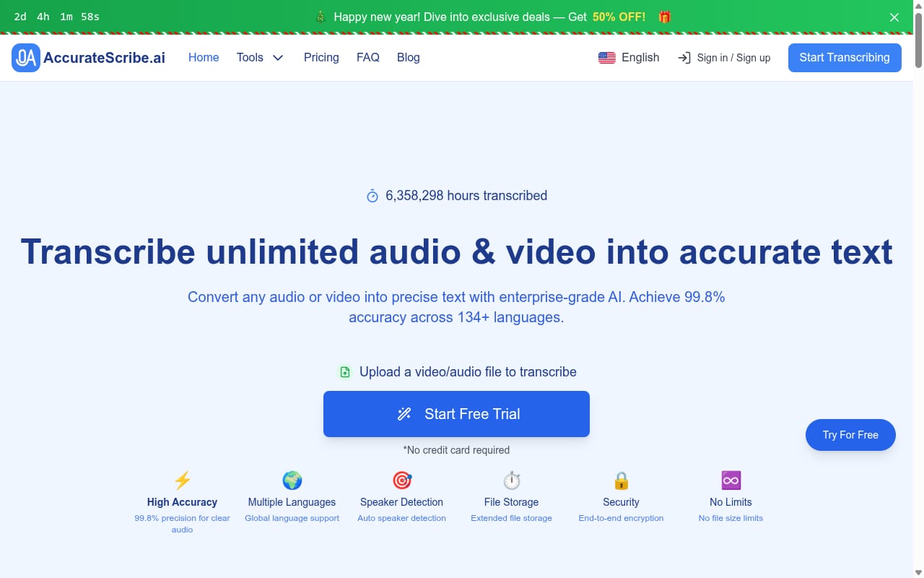Click the floating Try For Free button

[850, 435]
